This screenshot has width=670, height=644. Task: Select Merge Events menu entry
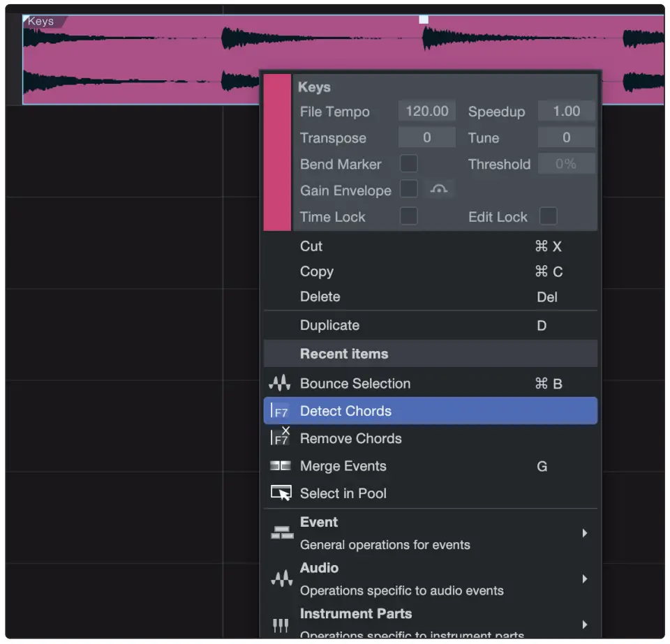coord(431,466)
